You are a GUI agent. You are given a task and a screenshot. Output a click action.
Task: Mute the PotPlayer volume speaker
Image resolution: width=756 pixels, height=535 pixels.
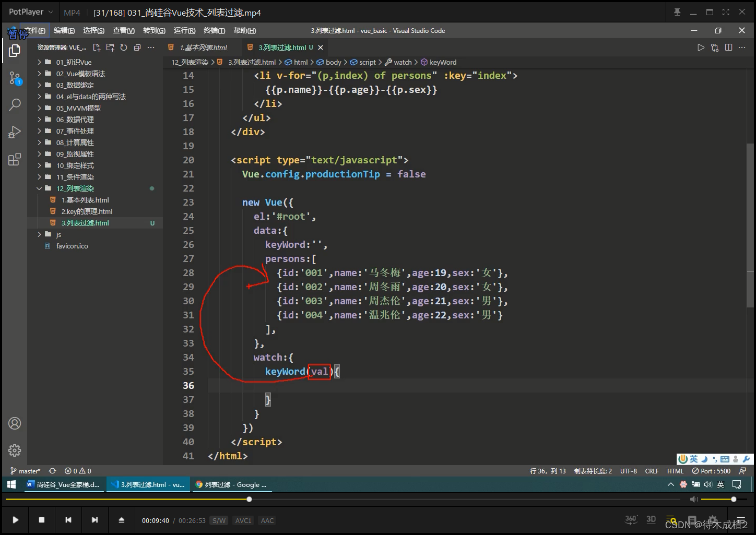point(693,500)
